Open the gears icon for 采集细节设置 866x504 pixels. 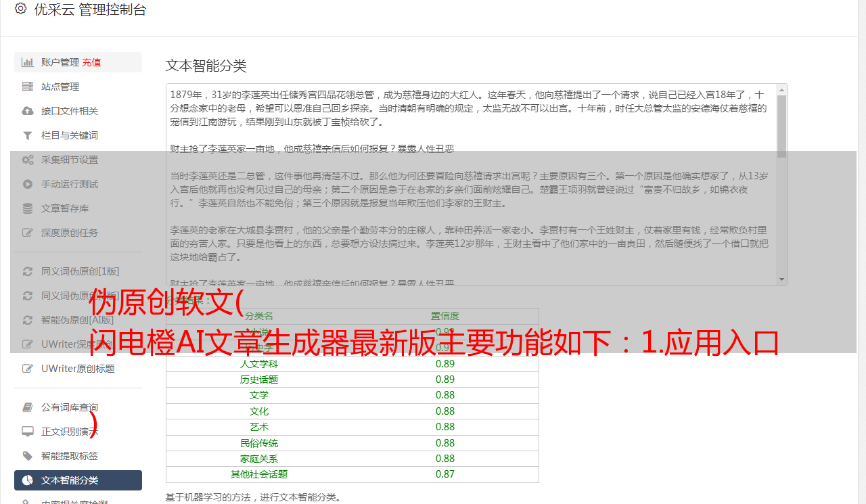(x=28, y=160)
